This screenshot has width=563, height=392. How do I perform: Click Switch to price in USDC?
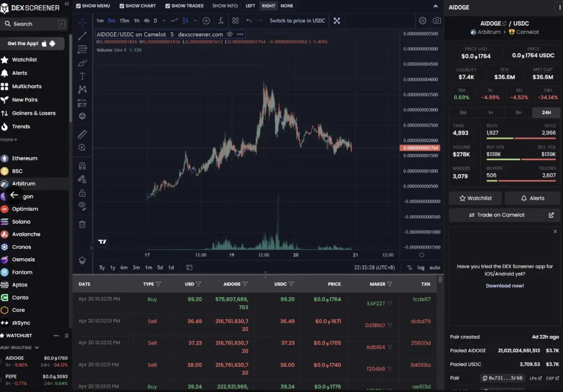click(297, 21)
